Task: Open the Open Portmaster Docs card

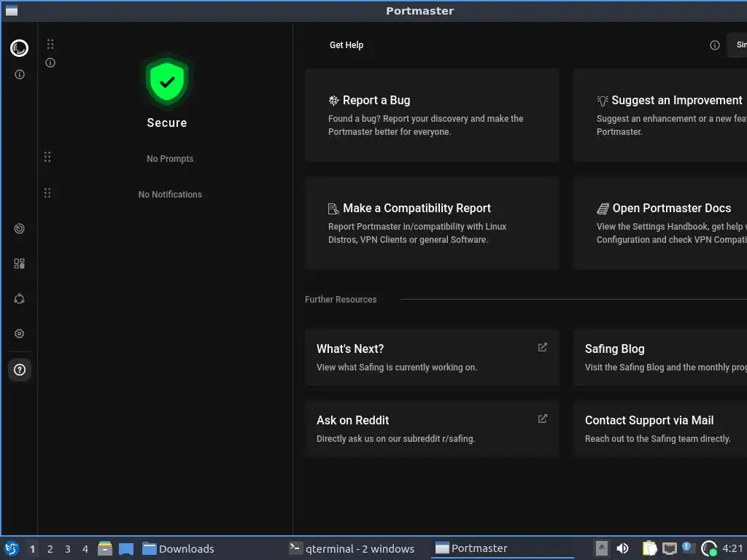Action: 660,223
